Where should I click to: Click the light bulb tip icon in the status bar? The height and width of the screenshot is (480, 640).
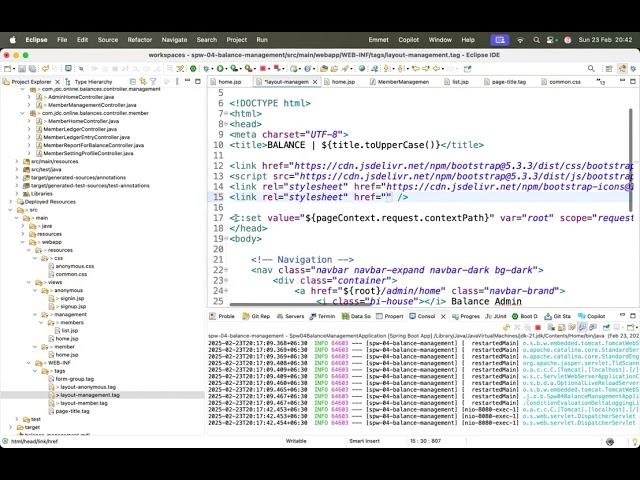(635, 441)
